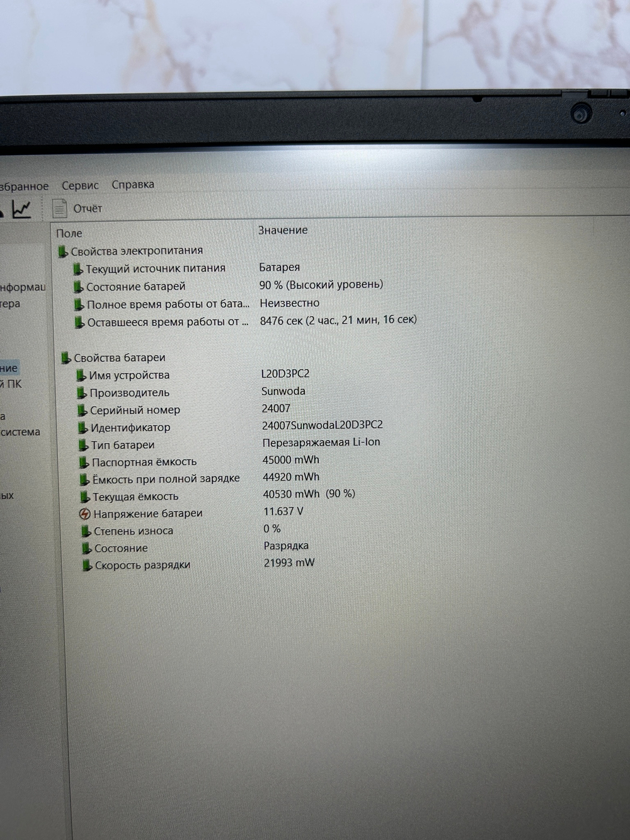The image size is (630, 840).
Task: Click the value 0 % wear level
Action: (x=272, y=529)
